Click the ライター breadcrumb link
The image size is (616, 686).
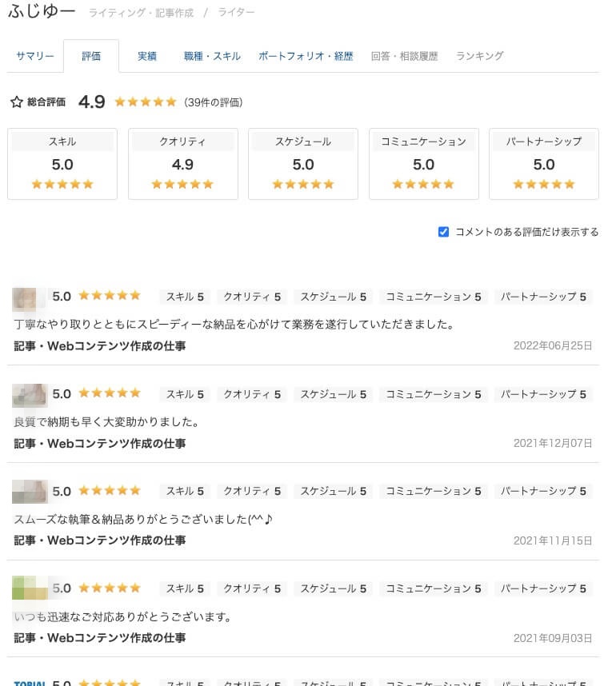[237, 13]
